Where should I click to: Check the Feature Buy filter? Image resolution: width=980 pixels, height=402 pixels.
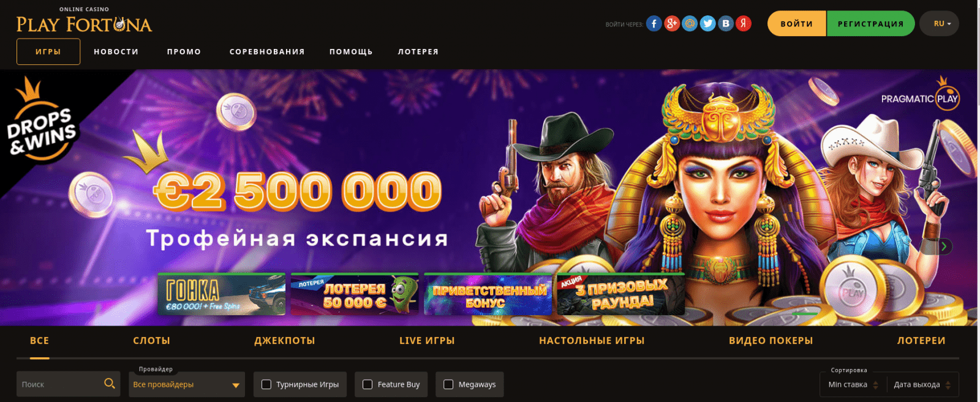click(x=367, y=384)
